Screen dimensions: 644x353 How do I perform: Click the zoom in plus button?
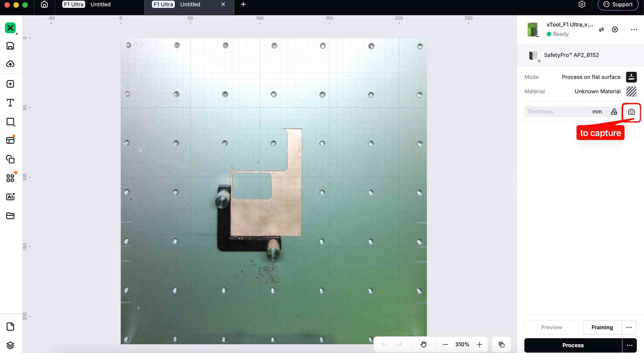pos(479,344)
